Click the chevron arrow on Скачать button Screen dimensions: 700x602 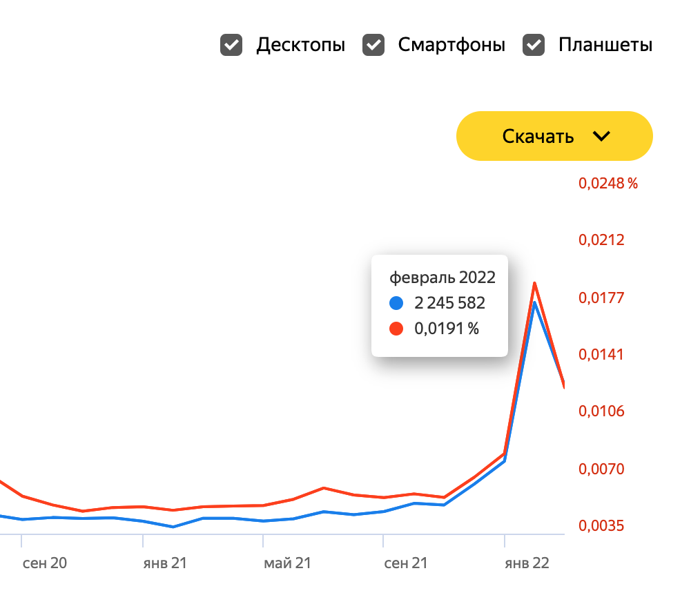pyautogui.click(x=602, y=136)
